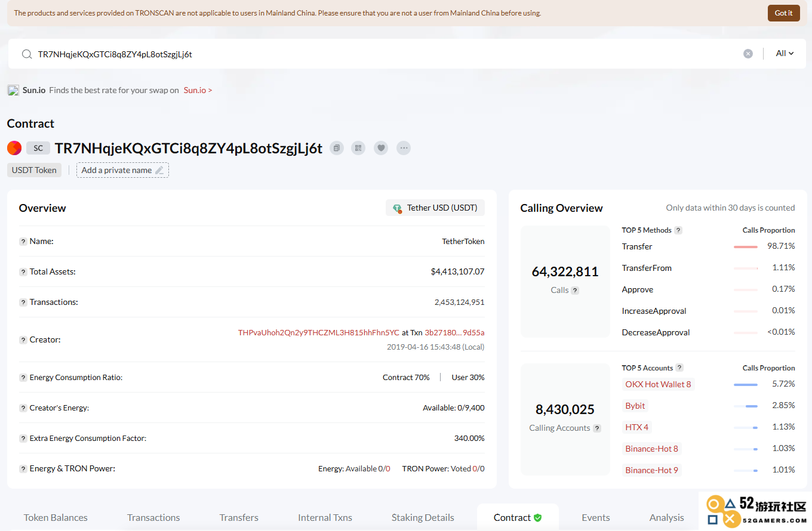The width and height of the screenshot is (812, 531).
Task: Open the Binance-Hot 9 account link
Action: tap(651, 470)
